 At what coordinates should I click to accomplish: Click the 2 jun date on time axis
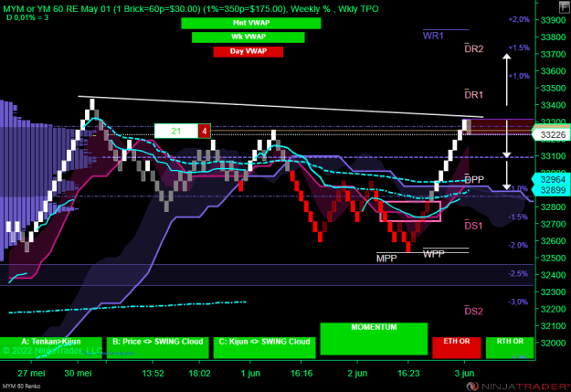[357, 374]
